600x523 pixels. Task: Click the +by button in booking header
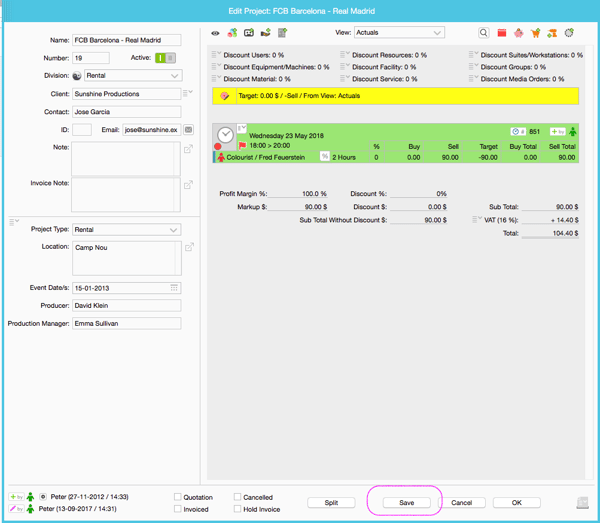[558, 132]
